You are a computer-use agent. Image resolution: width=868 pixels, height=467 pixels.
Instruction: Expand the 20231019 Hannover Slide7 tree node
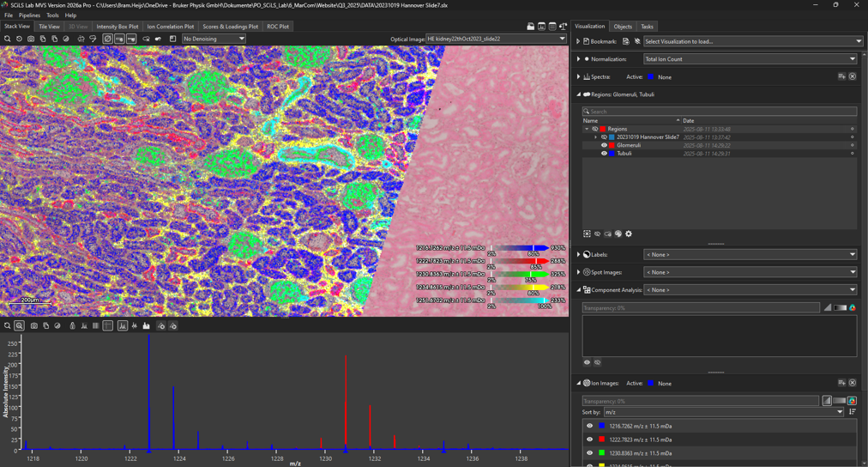[x=595, y=137]
